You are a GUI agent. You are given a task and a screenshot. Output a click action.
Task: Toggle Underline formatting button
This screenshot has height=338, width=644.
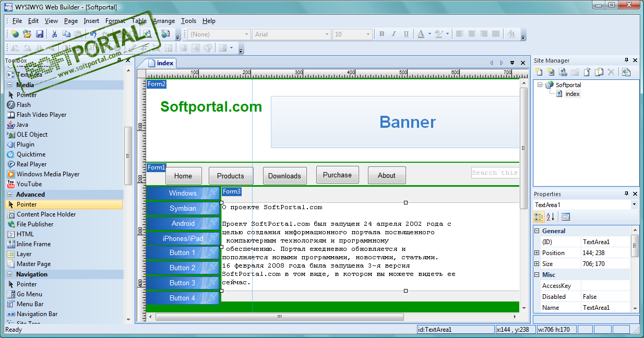click(407, 34)
